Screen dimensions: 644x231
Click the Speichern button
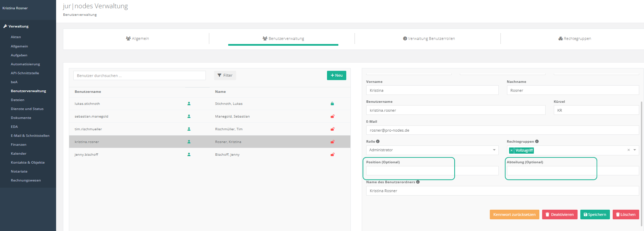point(595,214)
